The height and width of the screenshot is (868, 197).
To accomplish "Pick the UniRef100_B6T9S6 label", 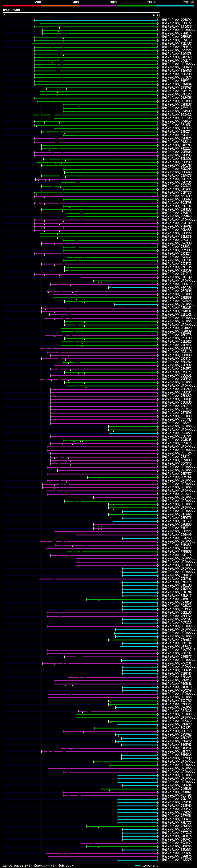I will [x=177, y=77].
